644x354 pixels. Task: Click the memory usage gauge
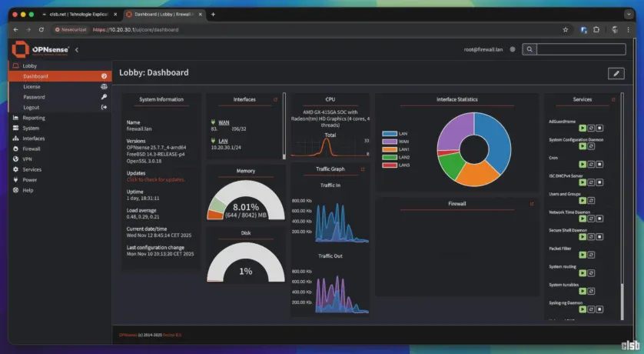[x=246, y=201]
